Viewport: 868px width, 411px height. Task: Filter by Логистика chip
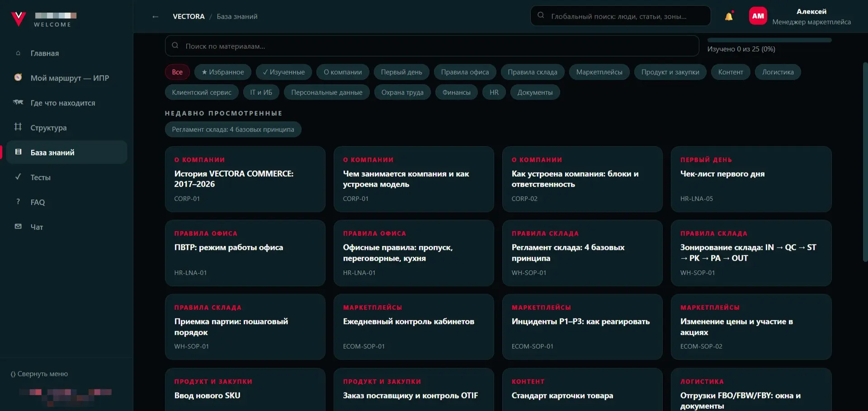pos(778,72)
